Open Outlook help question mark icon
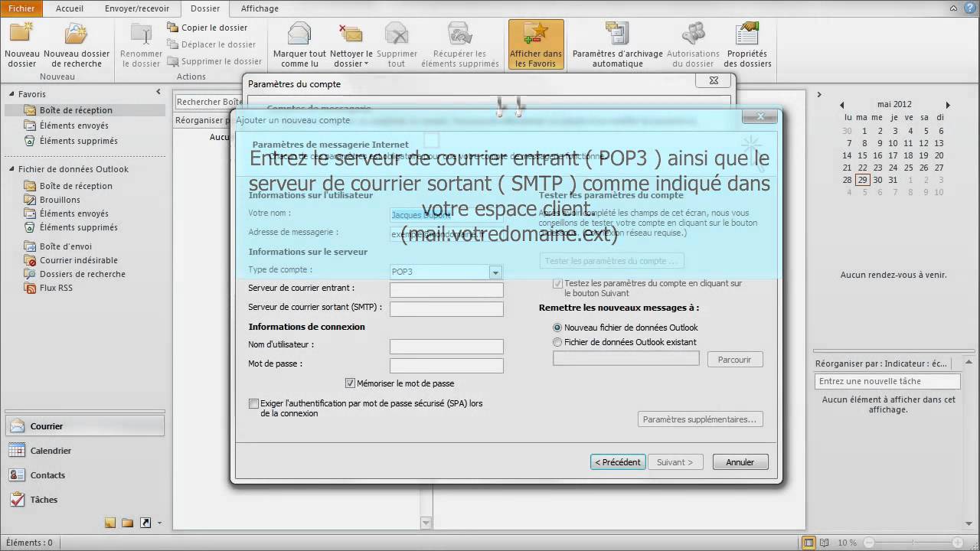 point(971,8)
